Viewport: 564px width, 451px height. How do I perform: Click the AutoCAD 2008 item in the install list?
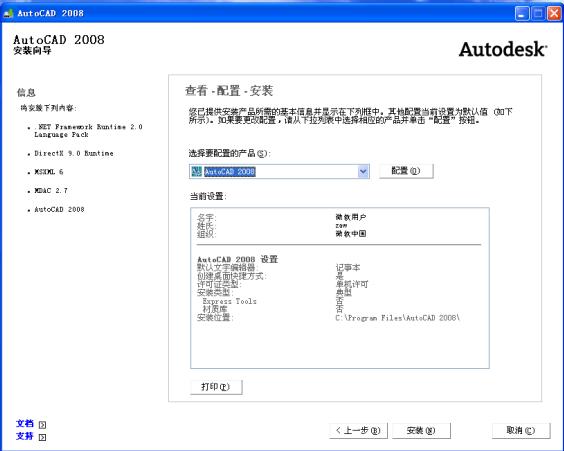[59, 209]
